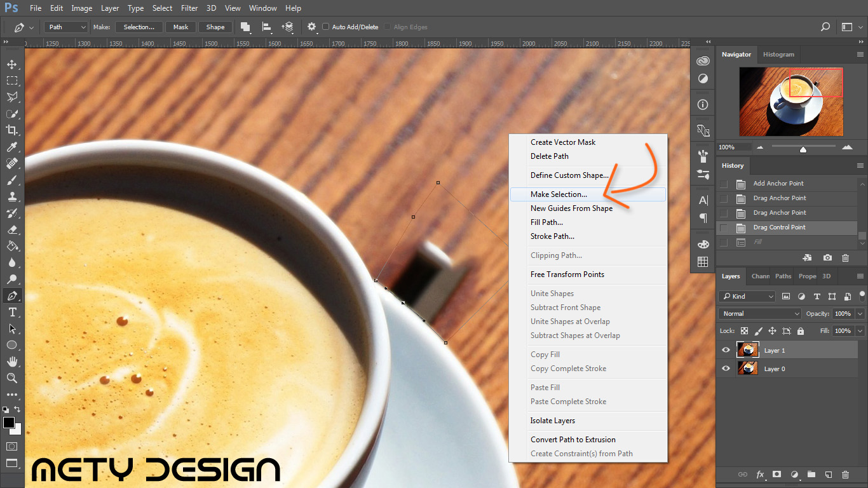The image size is (868, 488).
Task: Select the Dodge tool
Action: (x=11, y=279)
